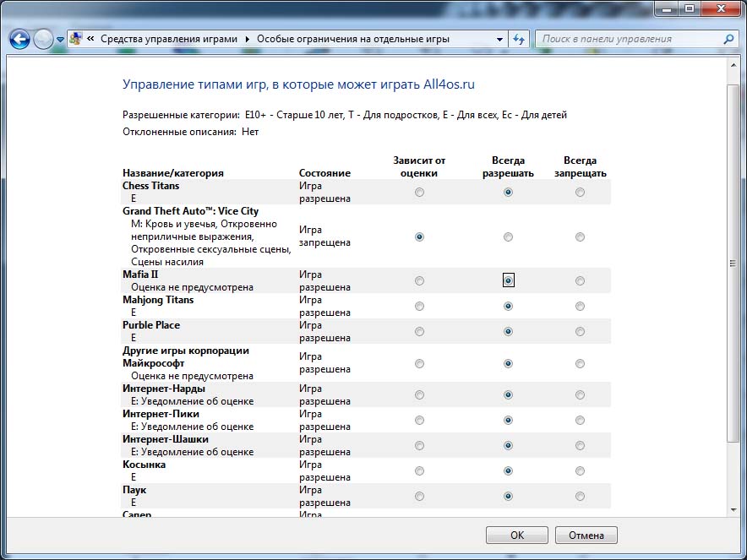Click the vertical scrollbar thumb
This screenshot has height=560, width=747.
coord(733,264)
